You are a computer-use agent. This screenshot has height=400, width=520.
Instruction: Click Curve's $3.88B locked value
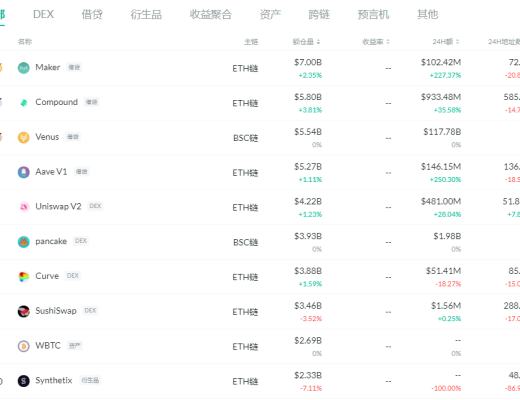(308, 271)
